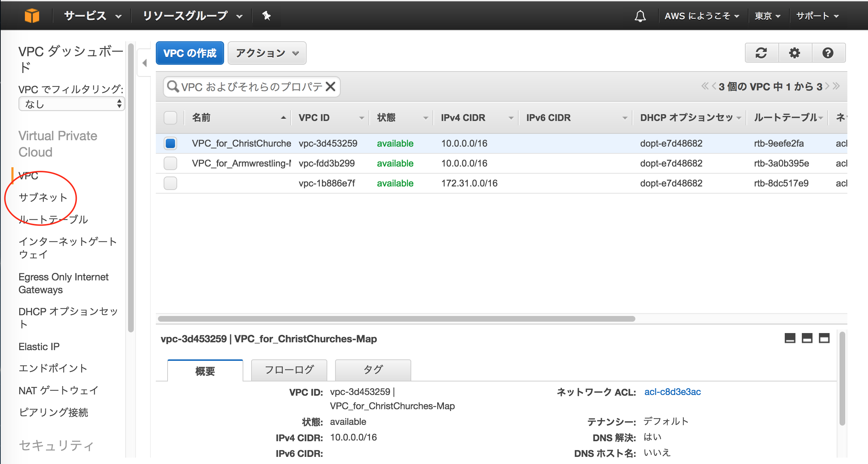Screen dimensions: 868x464
Task: Check the vpc-1b886e7f row checkbox
Action: (170, 183)
